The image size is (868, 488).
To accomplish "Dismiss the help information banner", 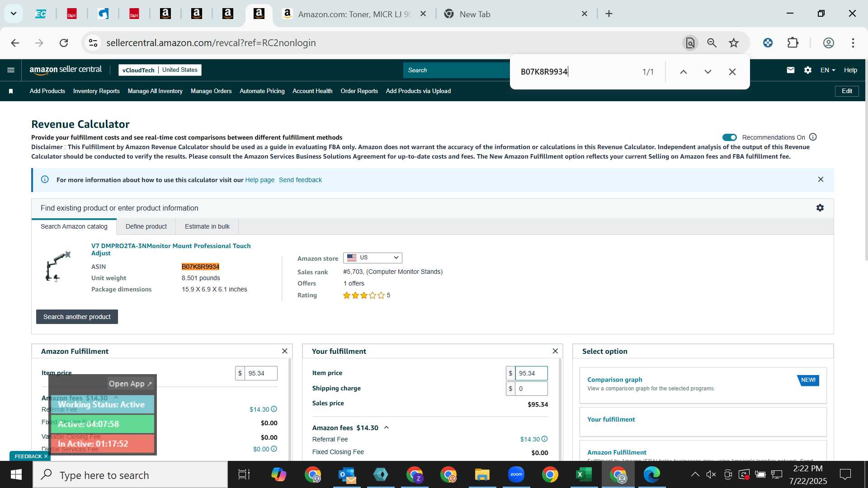I will pyautogui.click(x=821, y=179).
